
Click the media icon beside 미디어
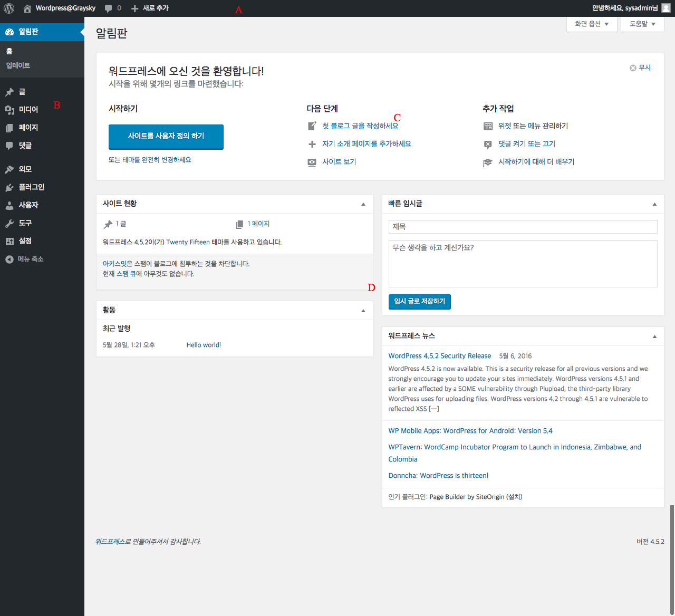tap(9, 110)
